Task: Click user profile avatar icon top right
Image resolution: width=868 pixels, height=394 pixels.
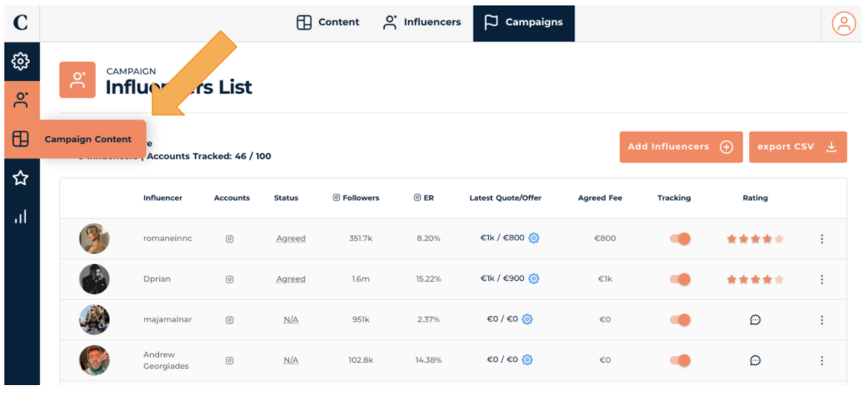Action: click(x=843, y=23)
